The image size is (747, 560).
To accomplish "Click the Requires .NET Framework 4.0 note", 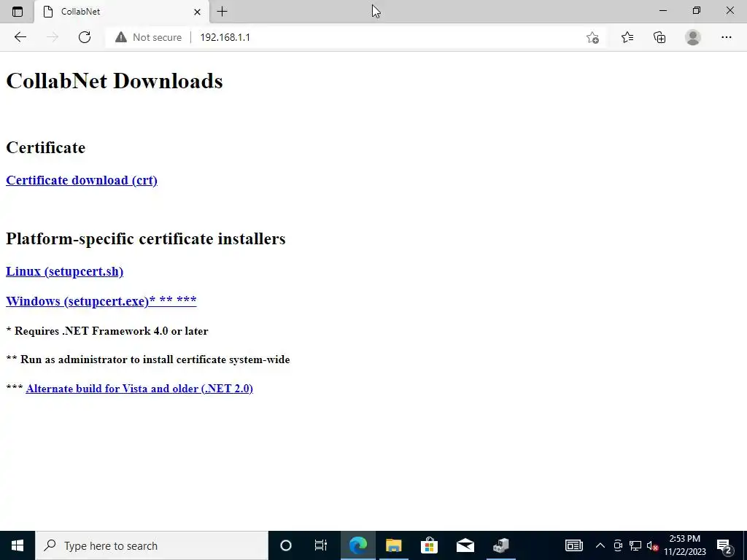I will [x=107, y=331].
